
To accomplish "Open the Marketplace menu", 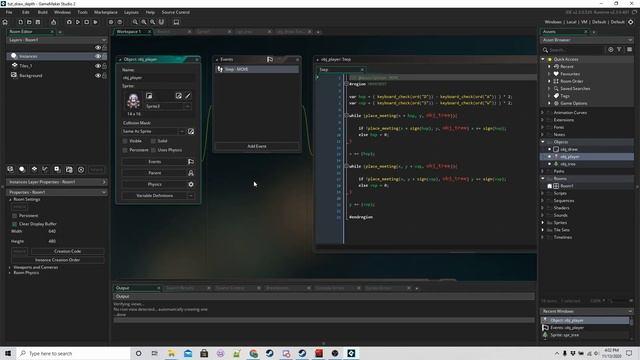I will pyautogui.click(x=106, y=12).
